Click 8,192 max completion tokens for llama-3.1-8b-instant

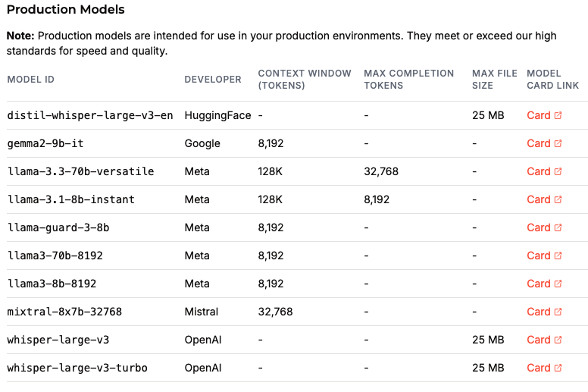pos(377,199)
